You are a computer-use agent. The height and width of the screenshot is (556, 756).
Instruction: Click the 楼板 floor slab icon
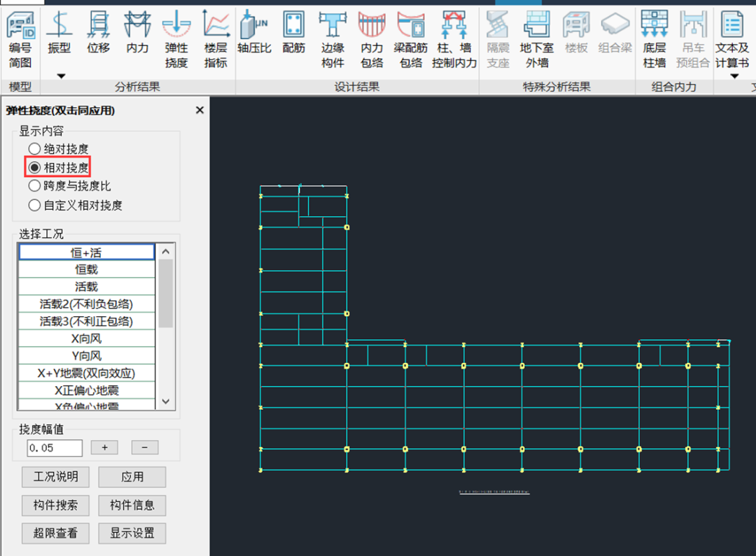(576, 34)
